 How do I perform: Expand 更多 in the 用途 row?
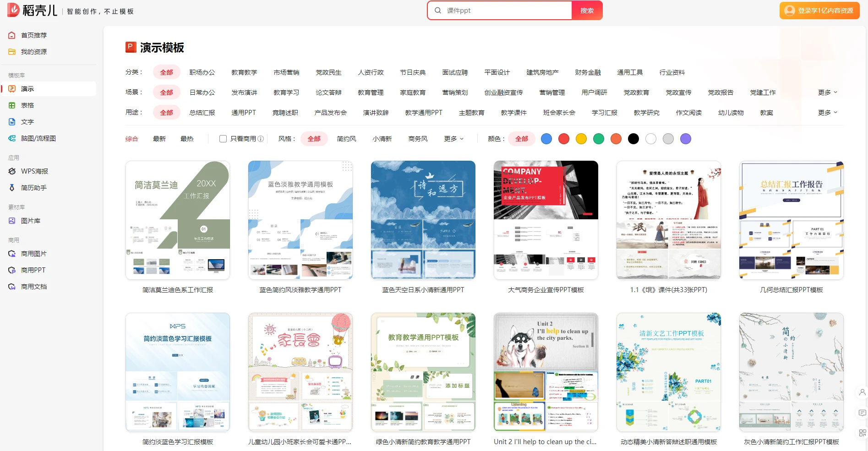827,113
